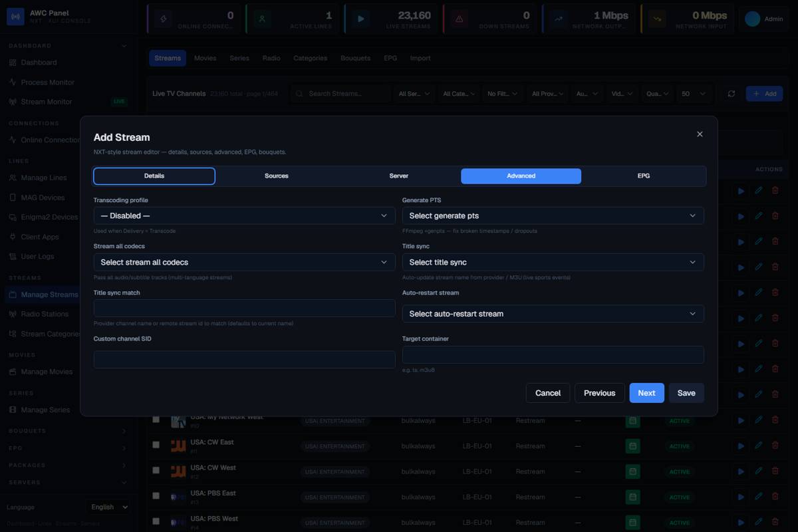Open the Auto-restart stream dropdown
This screenshot has height=532, width=798.
(553, 313)
